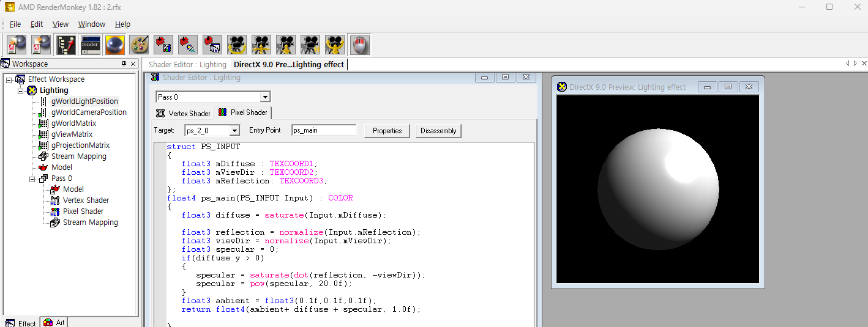Select the camera icon with four-way pan arrows
The image size is (868, 327).
(x=261, y=45)
